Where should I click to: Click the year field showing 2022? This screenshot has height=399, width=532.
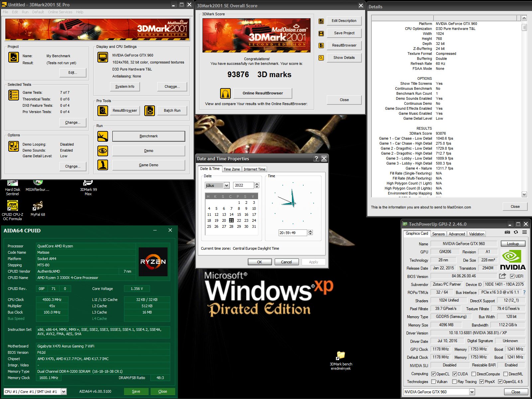tap(244, 185)
